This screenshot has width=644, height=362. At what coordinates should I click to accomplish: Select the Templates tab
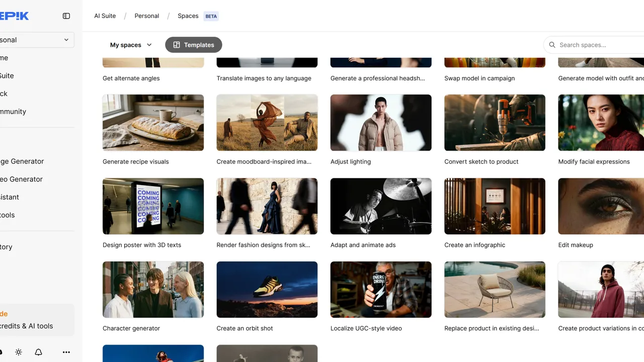pyautogui.click(x=194, y=45)
